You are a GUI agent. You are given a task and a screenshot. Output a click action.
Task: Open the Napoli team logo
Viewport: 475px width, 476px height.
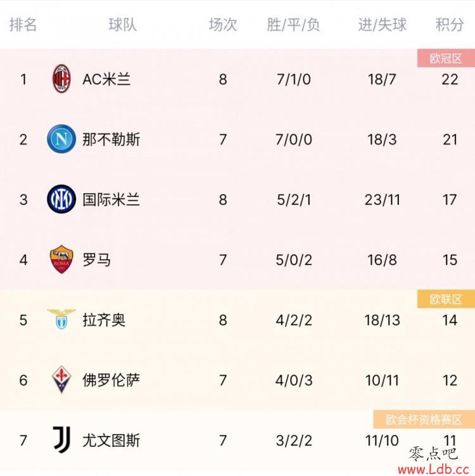61,139
